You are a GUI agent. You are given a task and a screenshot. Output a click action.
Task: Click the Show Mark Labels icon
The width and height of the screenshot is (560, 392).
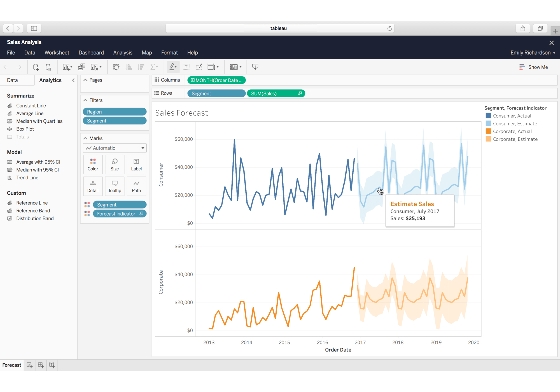(186, 67)
